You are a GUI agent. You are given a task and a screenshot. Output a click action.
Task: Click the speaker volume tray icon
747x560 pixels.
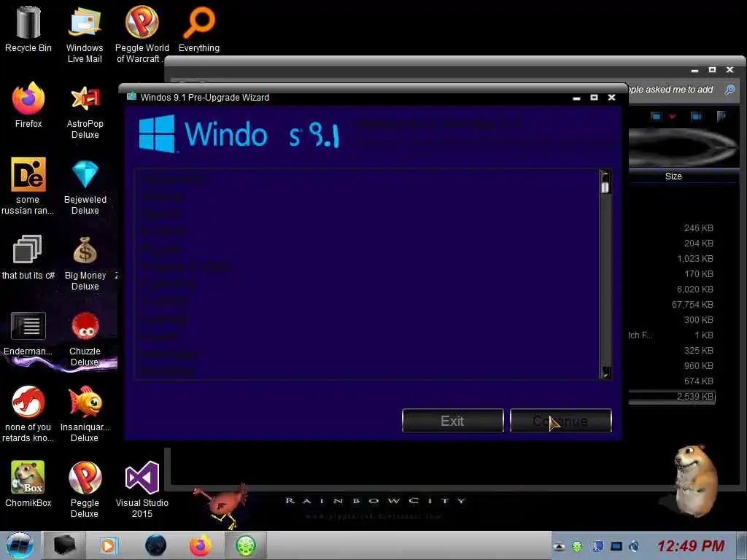tap(634, 546)
